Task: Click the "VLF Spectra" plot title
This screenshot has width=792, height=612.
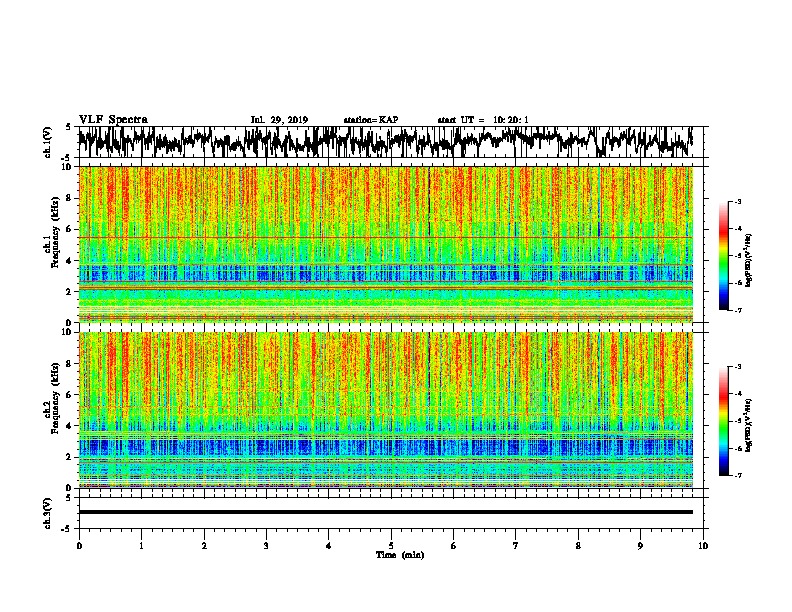Action: (113, 120)
